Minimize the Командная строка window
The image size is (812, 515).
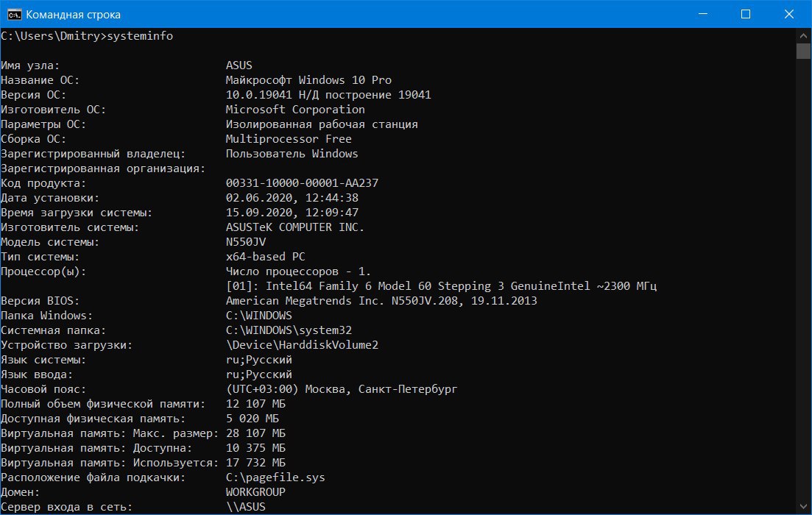click(x=703, y=14)
